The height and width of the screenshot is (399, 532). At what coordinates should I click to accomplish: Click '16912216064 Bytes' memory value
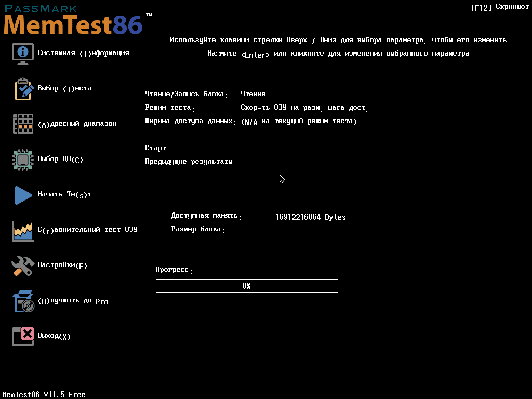pos(311,217)
